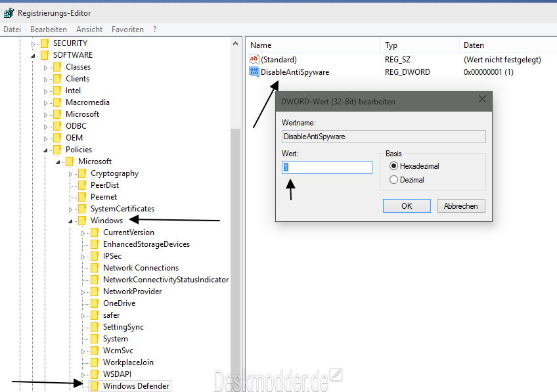Click the 0x00000001 (1) data cell
Screen dimensions: 557x392
coord(489,72)
